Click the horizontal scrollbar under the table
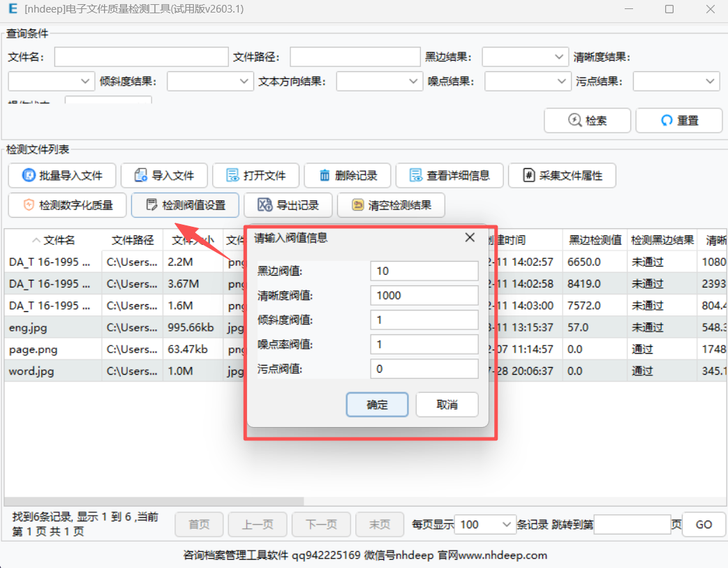728x568 pixels. pos(154,501)
